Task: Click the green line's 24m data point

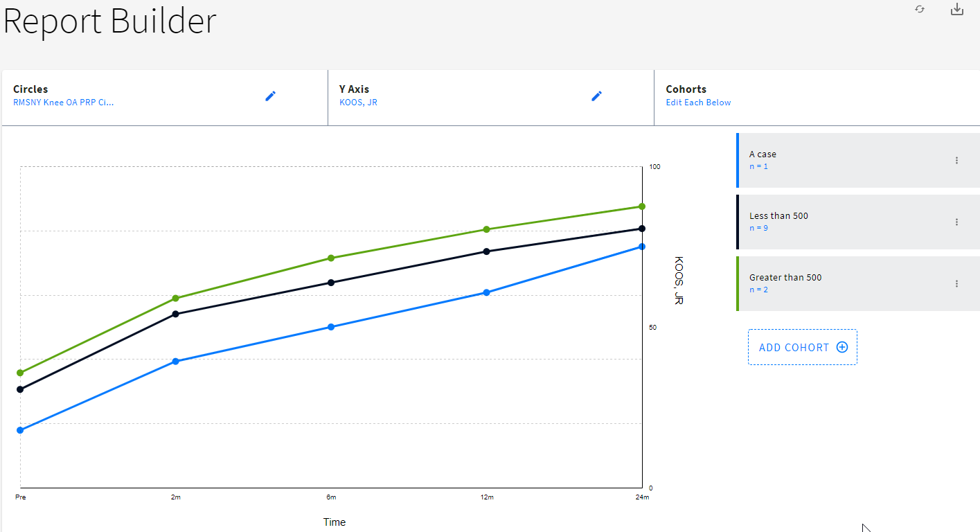Action: (x=642, y=206)
